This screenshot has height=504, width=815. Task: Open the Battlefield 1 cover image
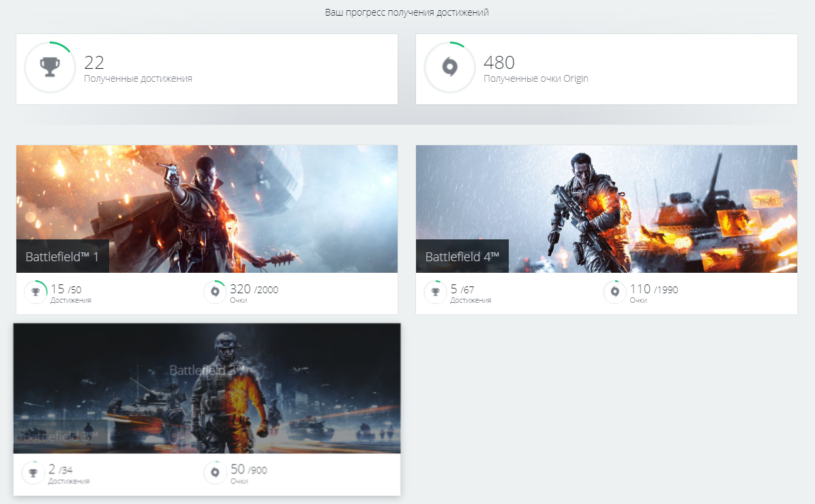pyautogui.click(x=207, y=209)
